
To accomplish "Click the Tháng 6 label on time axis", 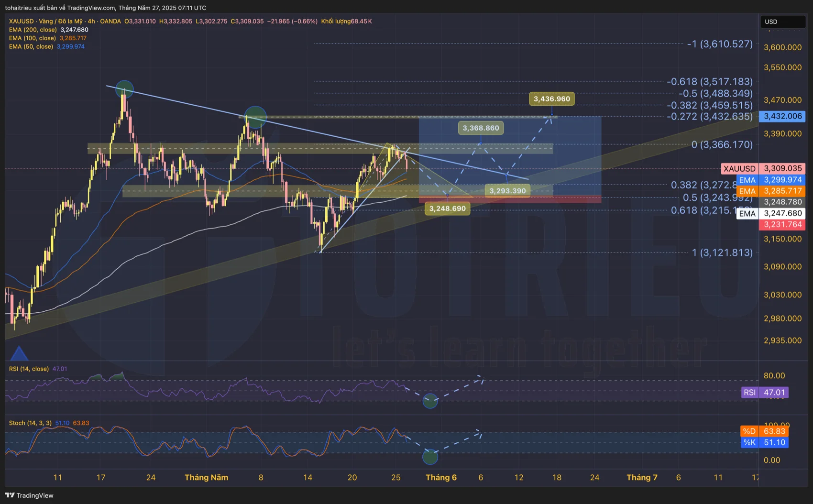I will [441, 477].
